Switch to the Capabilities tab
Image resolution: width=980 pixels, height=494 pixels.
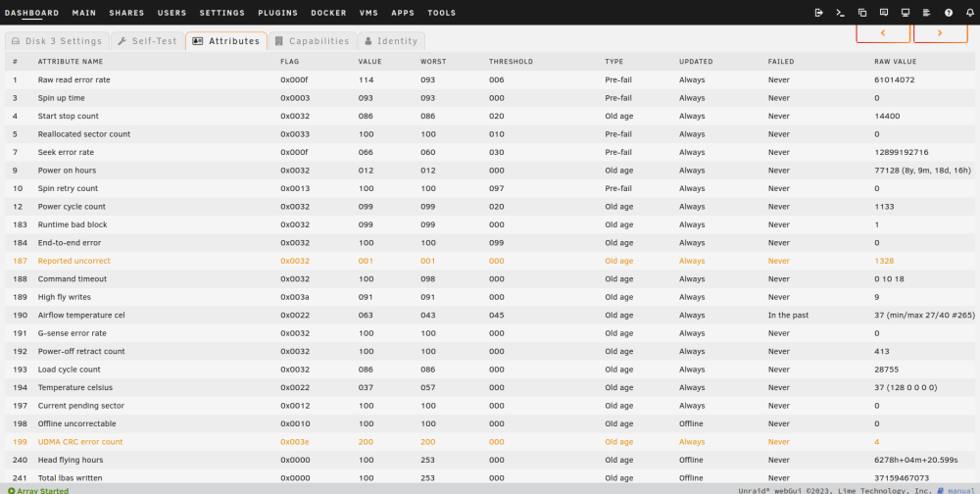tap(313, 41)
